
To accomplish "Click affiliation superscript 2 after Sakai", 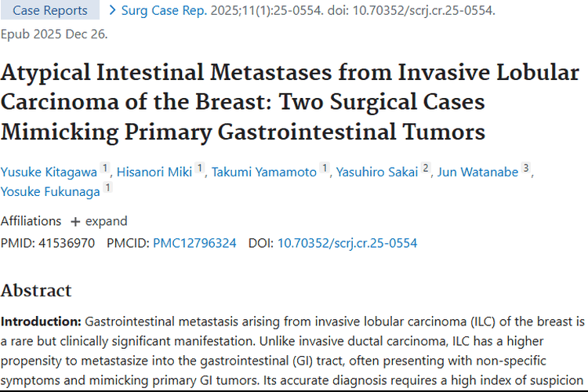I will pyautogui.click(x=426, y=168).
